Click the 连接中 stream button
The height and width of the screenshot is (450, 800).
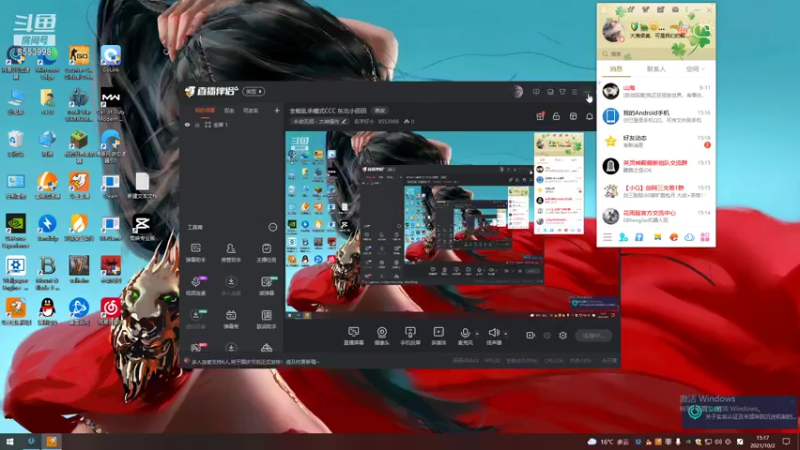pyautogui.click(x=593, y=335)
